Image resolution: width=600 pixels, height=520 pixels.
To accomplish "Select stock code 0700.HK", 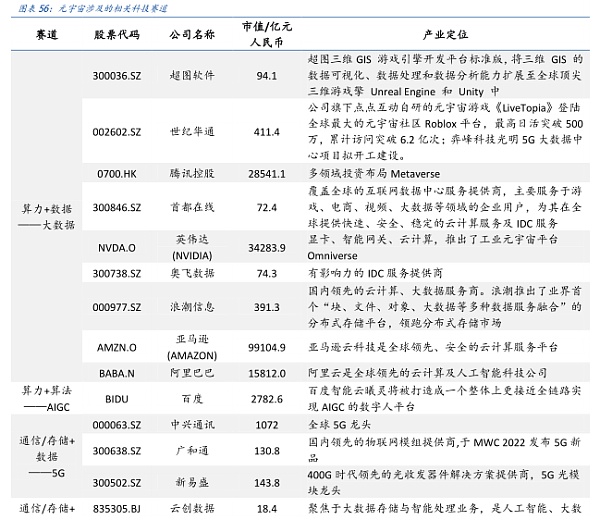I will point(117,174).
